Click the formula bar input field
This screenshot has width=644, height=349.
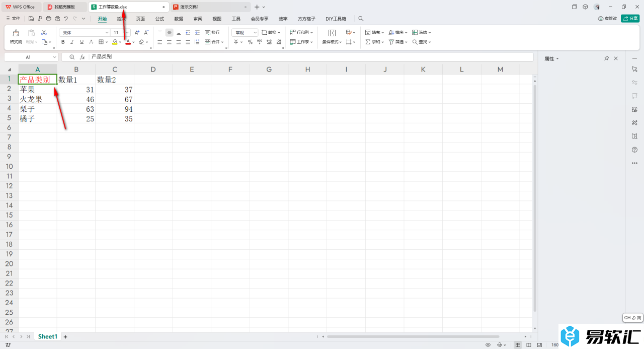click(x=311, y=57)
